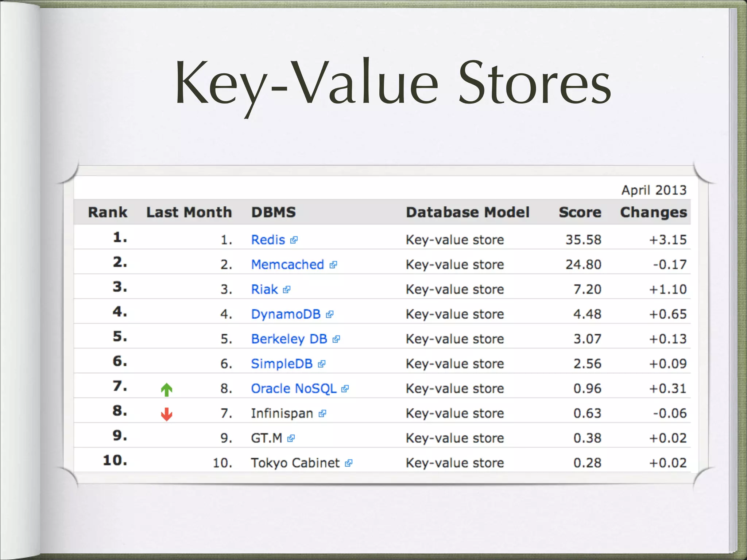Click the Memcached score 24.80
The image size is (747, 560).
point(583,265)
